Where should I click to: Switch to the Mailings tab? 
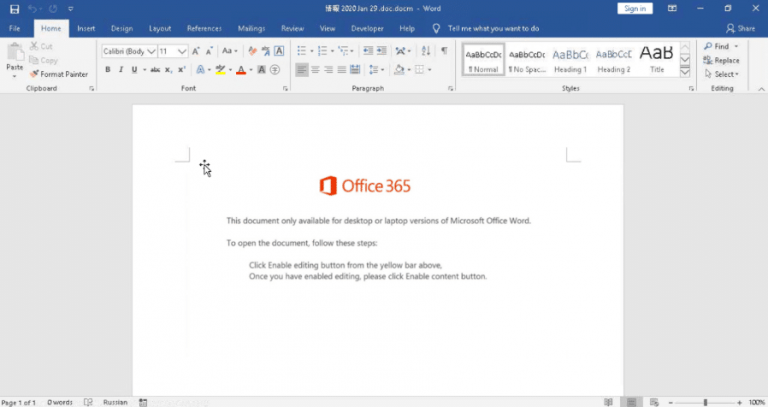[x=251, y=28]
